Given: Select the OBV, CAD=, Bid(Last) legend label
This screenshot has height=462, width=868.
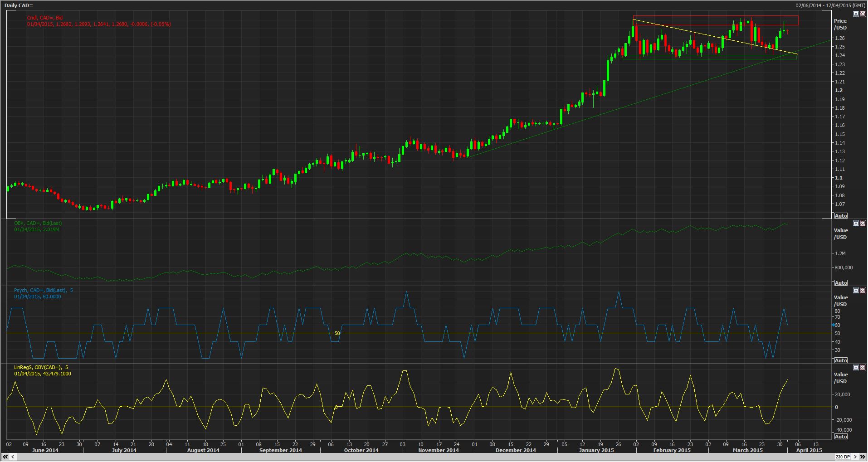Looking at the screenshot, I should tap(38, 223).
